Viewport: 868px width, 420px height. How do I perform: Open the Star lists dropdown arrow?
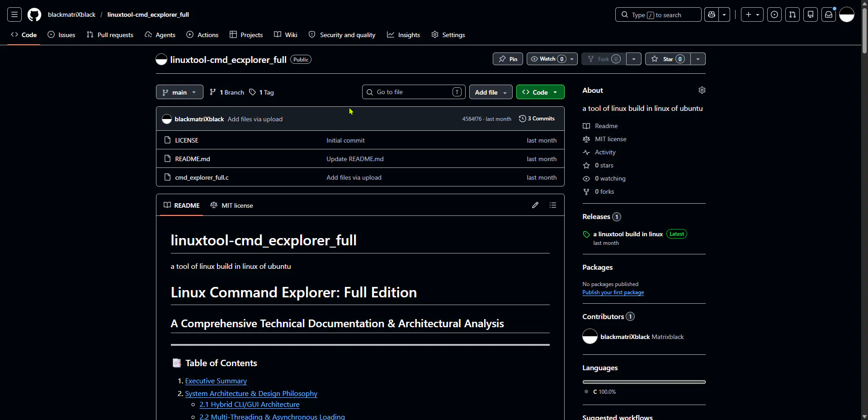[698, 59]
